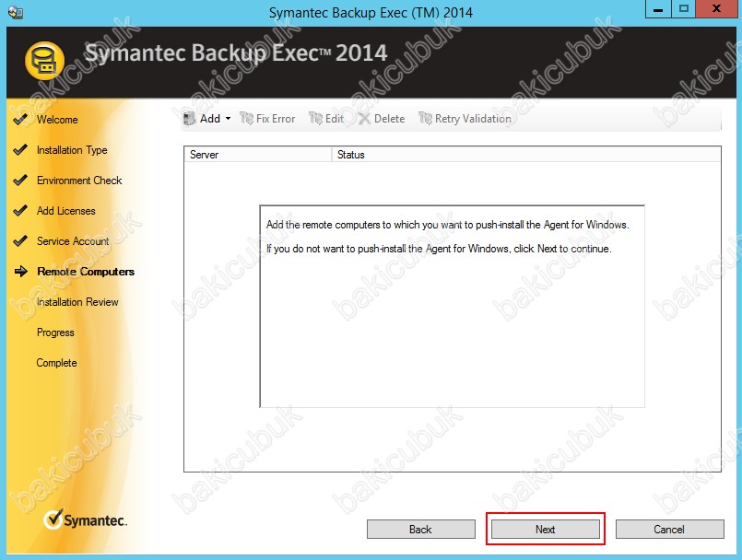Go Back to the previous step

420,530
